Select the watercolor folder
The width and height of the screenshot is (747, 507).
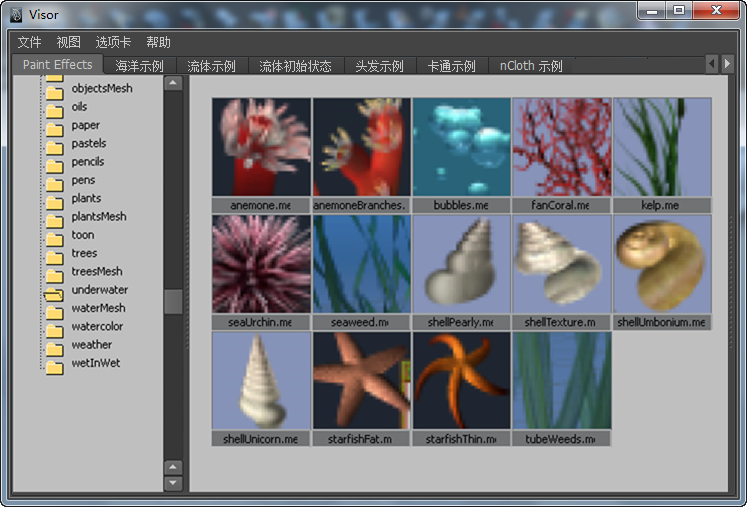[x=97, y=326]
